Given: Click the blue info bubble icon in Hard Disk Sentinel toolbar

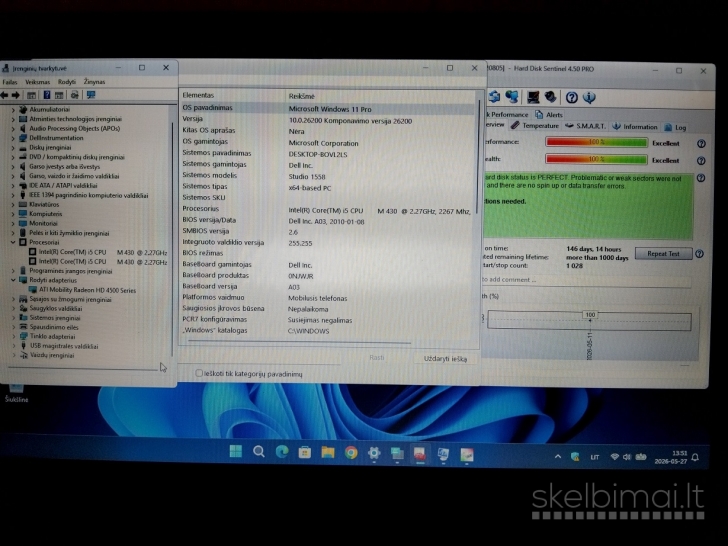Looking at the screenshot, I should pos(589,98).
